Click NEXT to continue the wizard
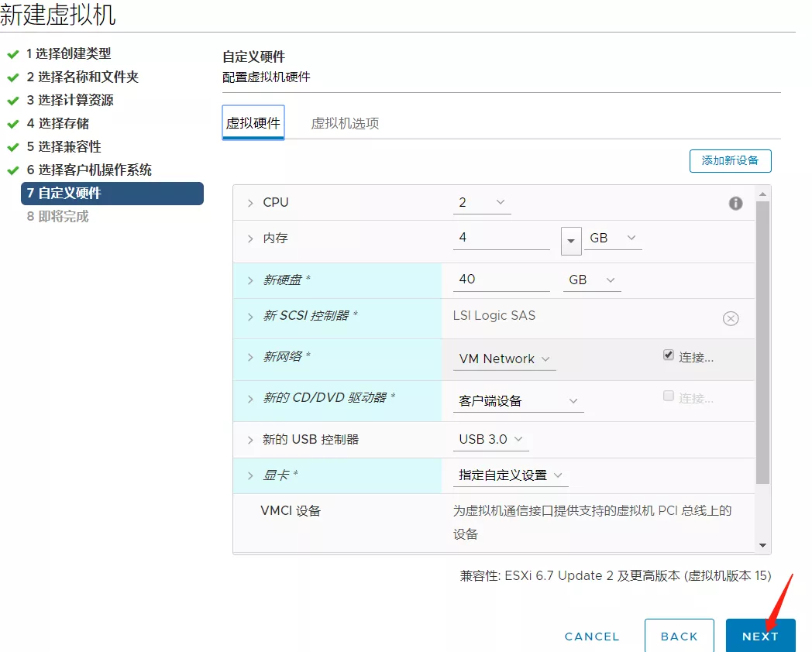This screenshot has height=652, width=812. click(760, 636)
